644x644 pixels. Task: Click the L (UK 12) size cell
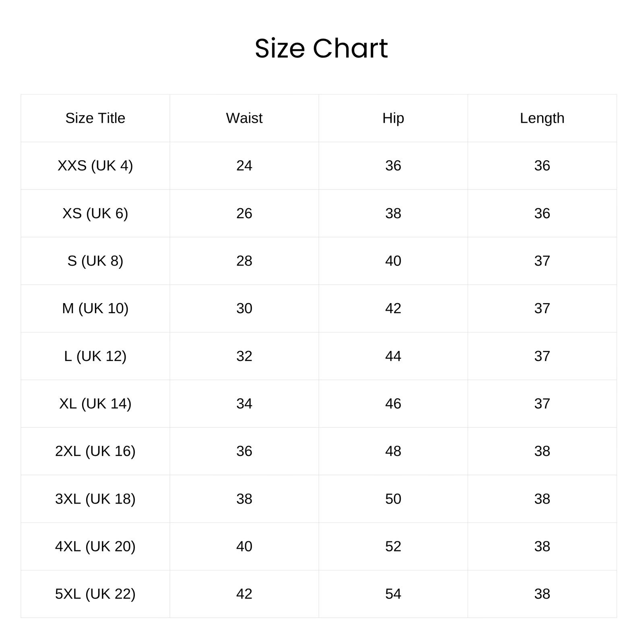pos(95,356)
